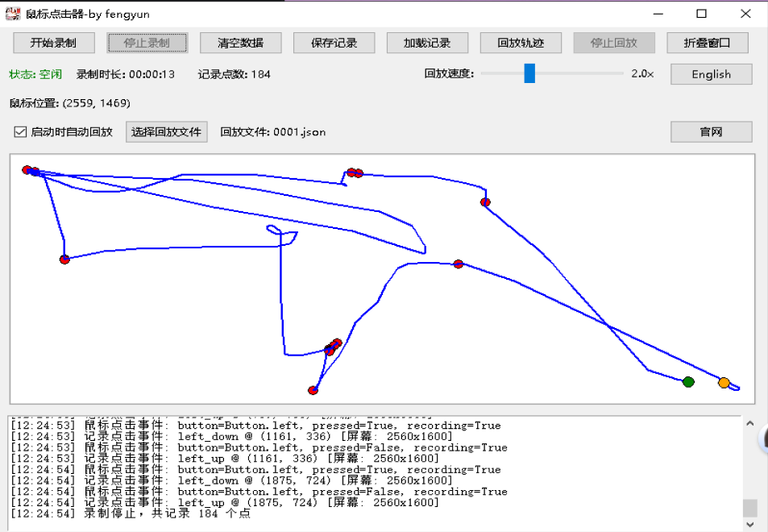This screenshot has height=532, width=768.
Task: Switch language with the English button
Action: pyautogui.click(x=711, y=74)
